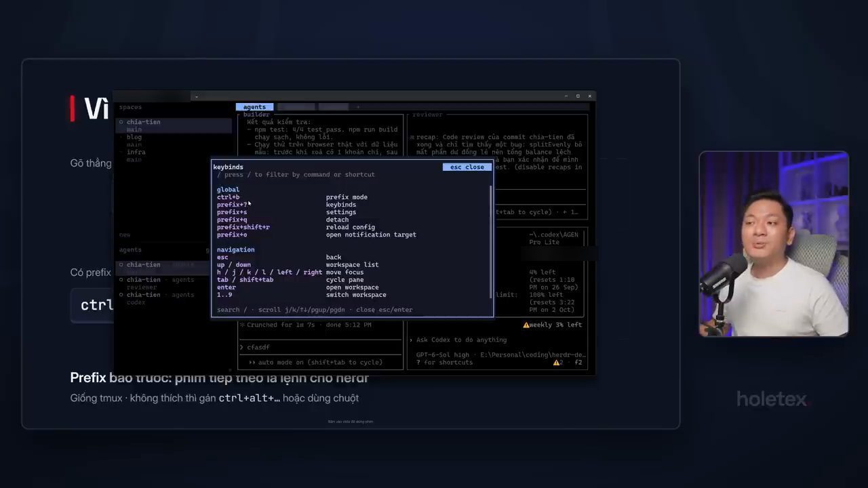The height and width of the screenshot is (488, 868).
Task: Click the ? for shortcuts hint
Action: tap(444, 363)
